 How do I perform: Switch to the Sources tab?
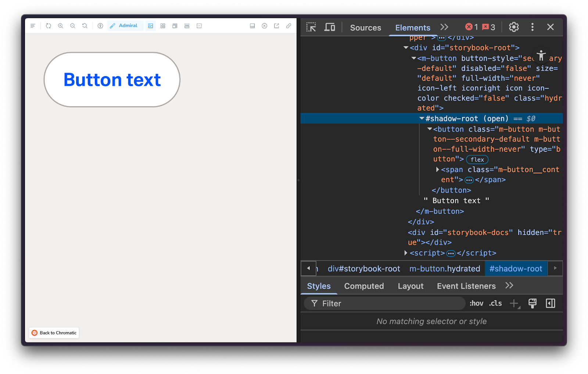click(x=365, y=27)
